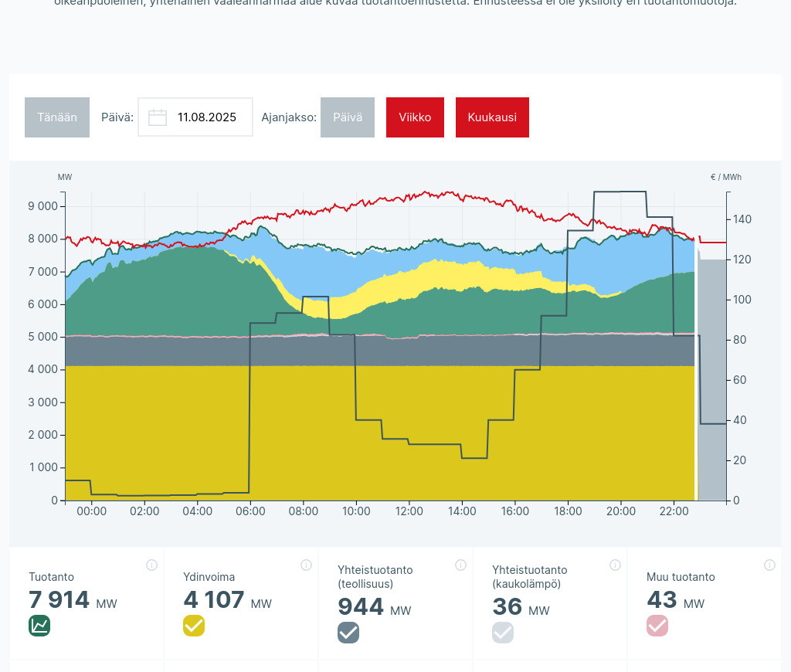Switch time period to Kuukausi
The width and height of the screenshot is (791, 672).
(x=492, y=117)
